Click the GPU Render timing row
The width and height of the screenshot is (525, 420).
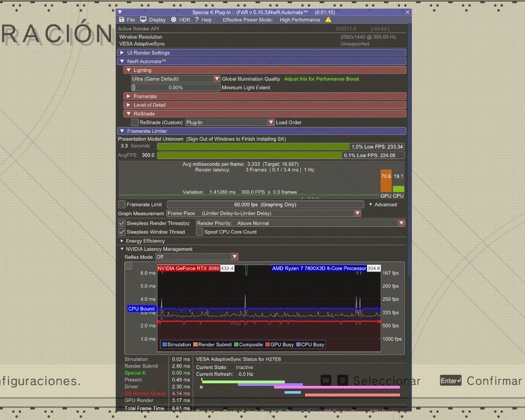[x=157, y=400]
